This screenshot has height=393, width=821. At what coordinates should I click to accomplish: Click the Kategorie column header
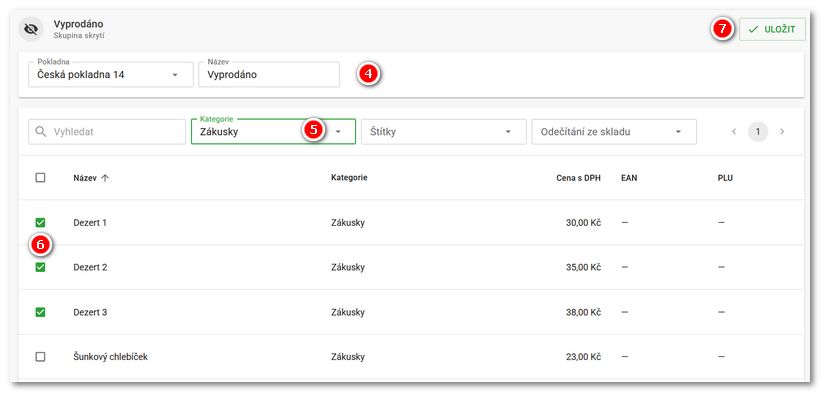click(x=349, y=178)
